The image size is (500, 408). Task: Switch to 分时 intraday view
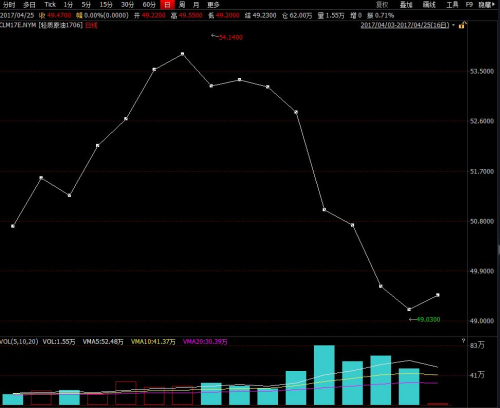pyautogui.click(x=9, y=5)
